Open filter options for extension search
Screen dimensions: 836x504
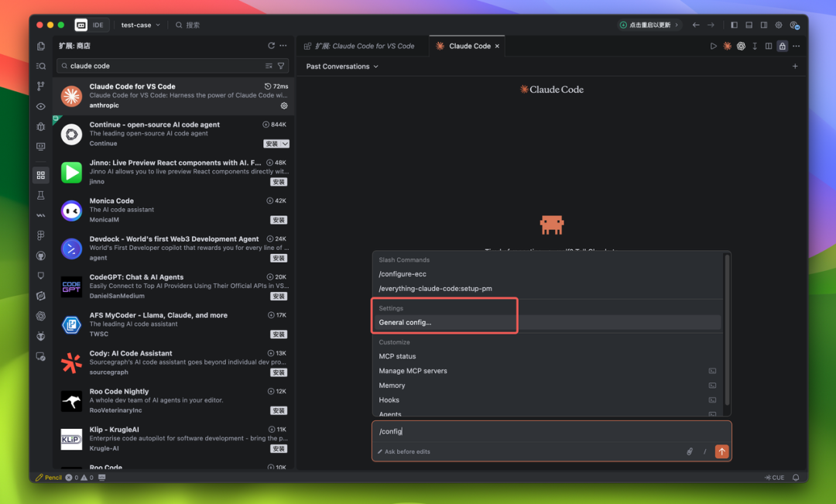tap(281, 67)
